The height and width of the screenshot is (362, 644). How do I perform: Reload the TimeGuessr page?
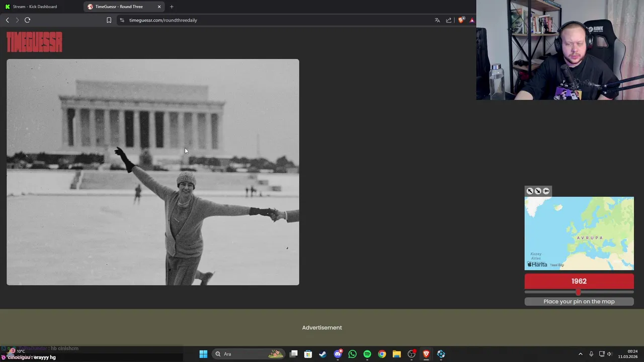28,20
